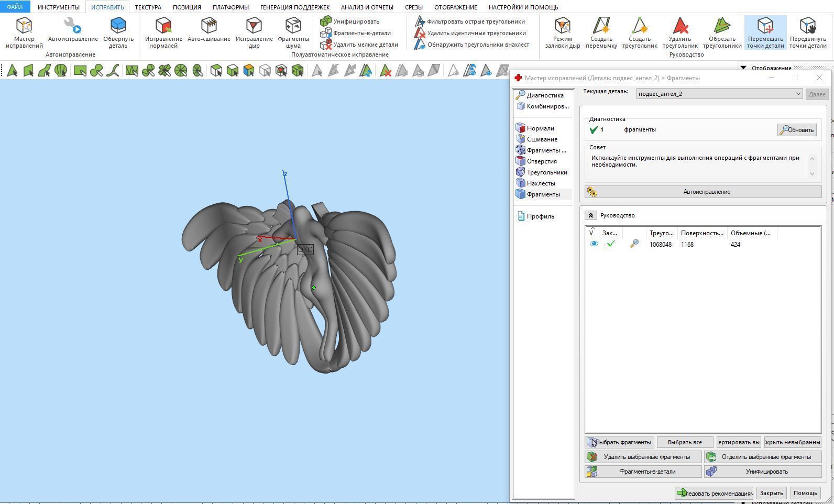Image resolution: width=834 pixels, height=504 pixels.
Task: Open Комбиниров... page in sidebar
Action: pyautogui.click(x=543, y=106)
